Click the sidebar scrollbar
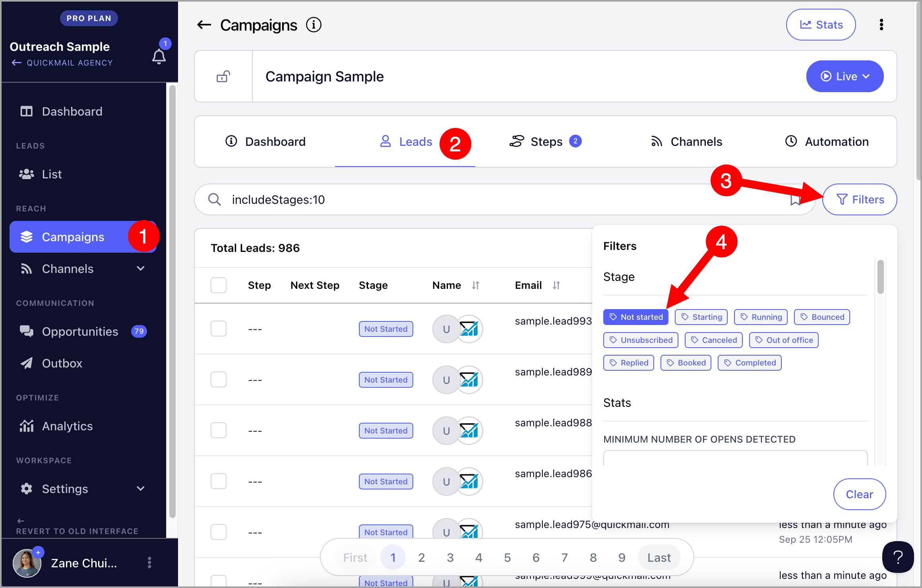 (x=172, y=302)
